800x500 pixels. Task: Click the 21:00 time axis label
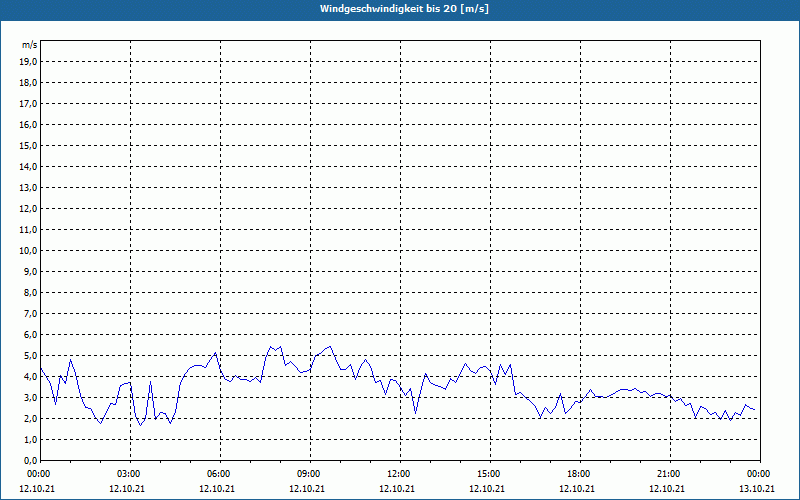coord(669,473)
